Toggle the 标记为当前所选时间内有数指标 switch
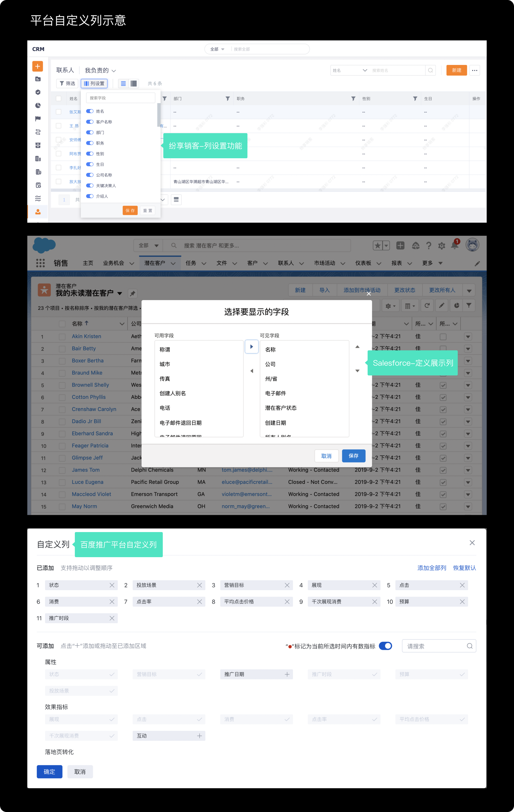 pos(385,646)
